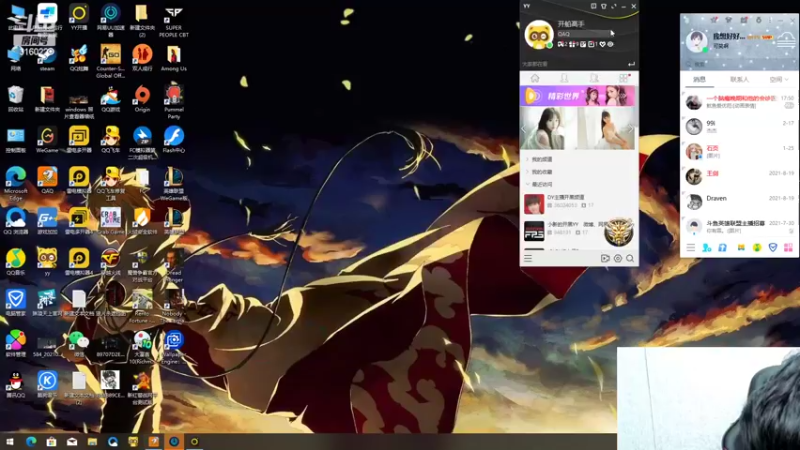800x450 pixels.
Task: Open the 空间 dropdown tab in QQ
Action: point(779,80)
